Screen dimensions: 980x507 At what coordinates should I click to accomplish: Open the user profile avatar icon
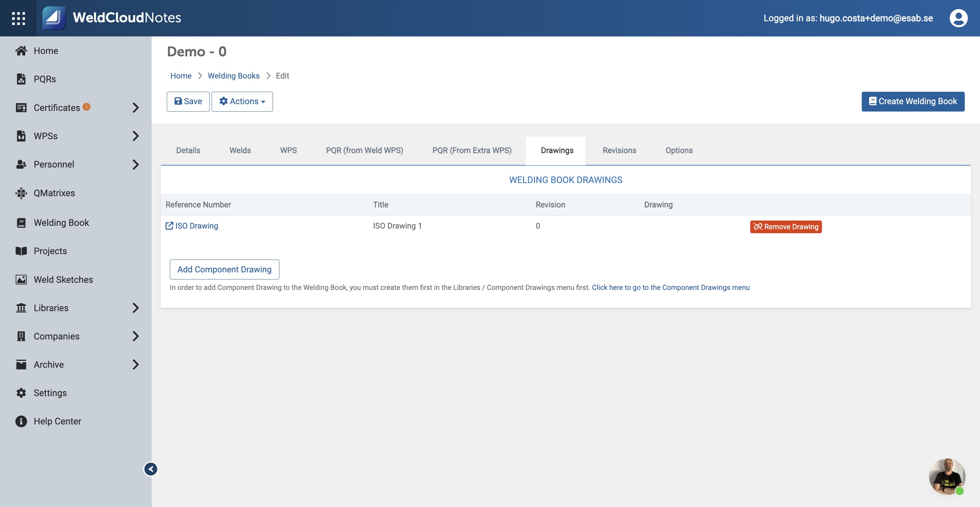coord(958,18)
